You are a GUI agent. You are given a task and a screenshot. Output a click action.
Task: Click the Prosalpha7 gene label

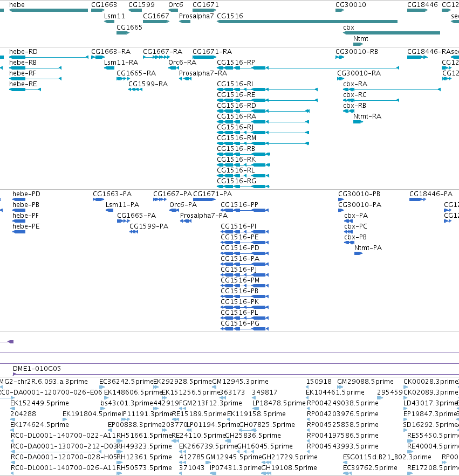196,16
